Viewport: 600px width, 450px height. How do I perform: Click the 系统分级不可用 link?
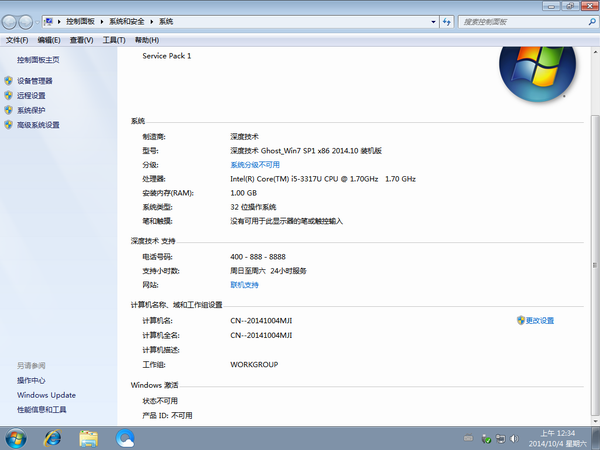point(255,165)
